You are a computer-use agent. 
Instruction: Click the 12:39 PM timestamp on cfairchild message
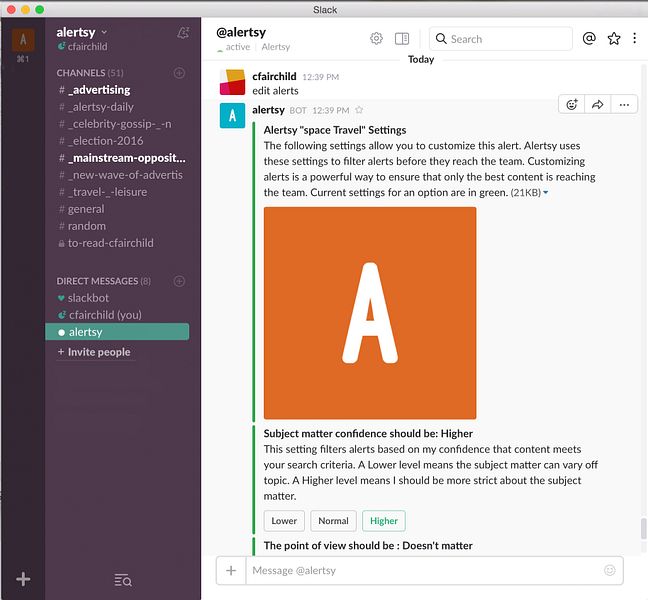pos(321,77)
